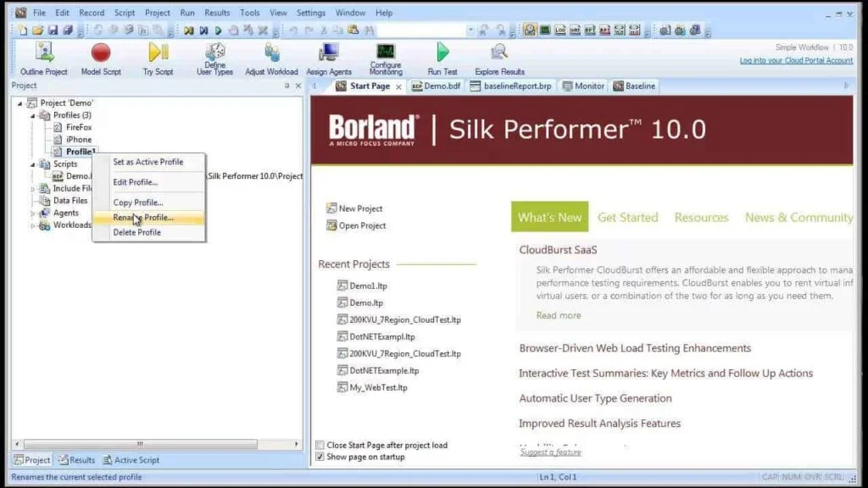868x488 pixels.
Task: Open the Adjust Workload step
Action: pos(271,59)
